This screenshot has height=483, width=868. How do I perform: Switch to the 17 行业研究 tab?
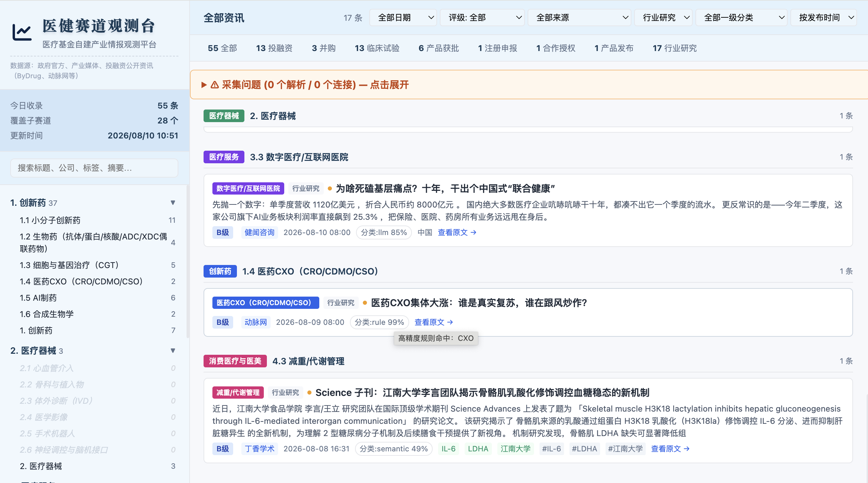click(x=675, y=48)
